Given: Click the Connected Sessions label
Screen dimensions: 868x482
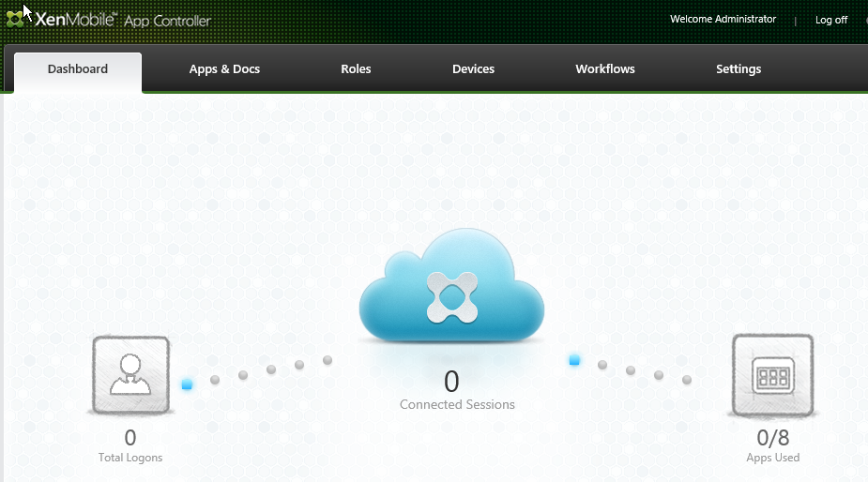Looking at the screenshot, I should pos(457,405).
